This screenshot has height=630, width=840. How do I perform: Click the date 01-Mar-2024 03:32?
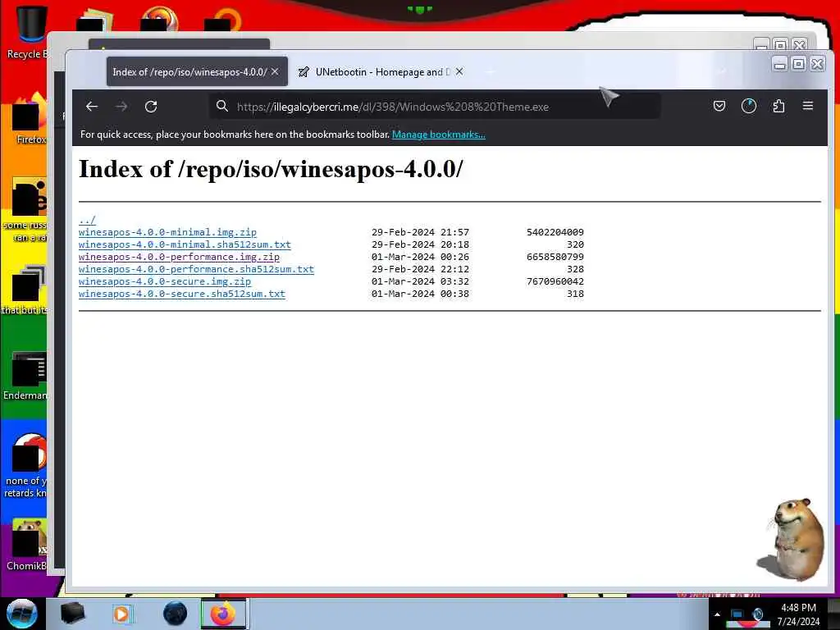click(420, 282)
